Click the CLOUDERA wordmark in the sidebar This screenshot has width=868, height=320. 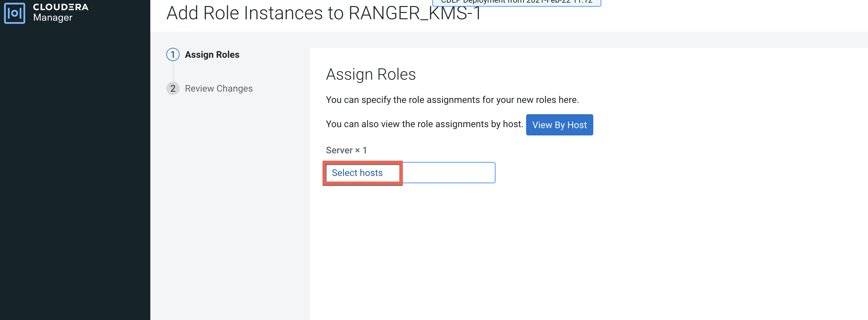click(61, 7)
